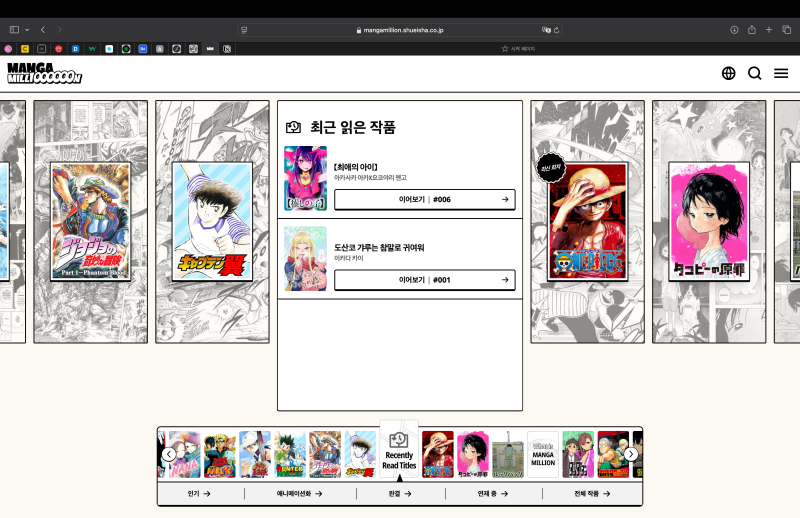800x518 pixels.
Task: Click the mangamillion.shueisha.co.jp address field
Action: coord(400,30)
